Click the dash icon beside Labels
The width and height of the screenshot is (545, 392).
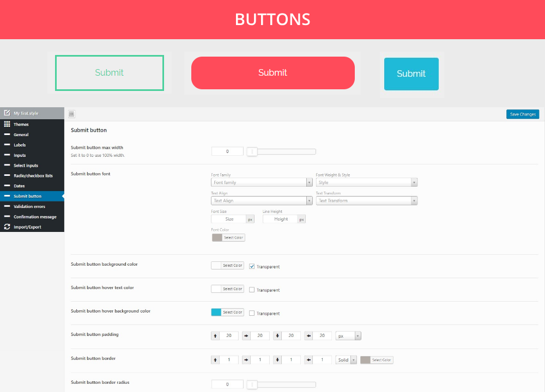click(7, 144)
